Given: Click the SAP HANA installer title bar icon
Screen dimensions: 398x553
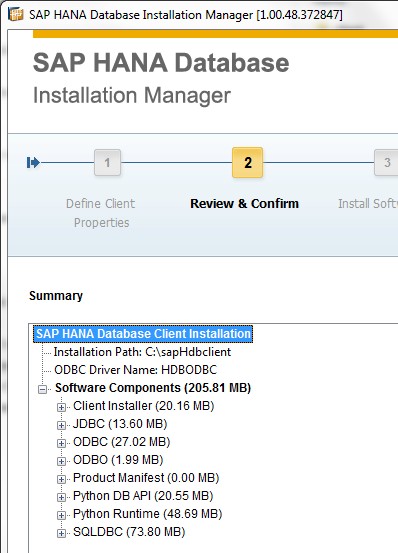Looking at the screenshot, I should 16,14.
